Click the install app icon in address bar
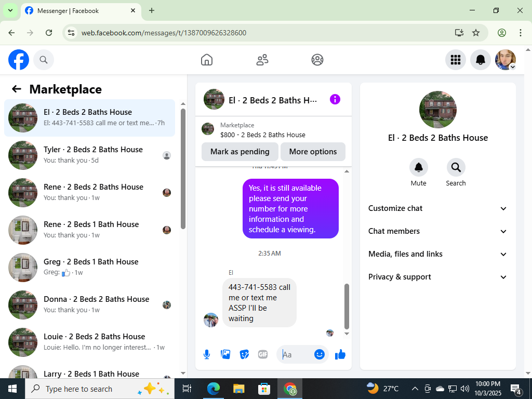Screen dimensions: 532x399 (459, 33)
